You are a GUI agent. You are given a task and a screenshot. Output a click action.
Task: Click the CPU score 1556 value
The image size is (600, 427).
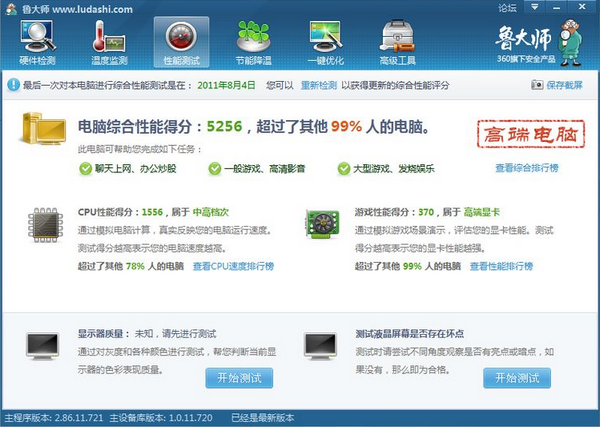(x=152, y=212)
